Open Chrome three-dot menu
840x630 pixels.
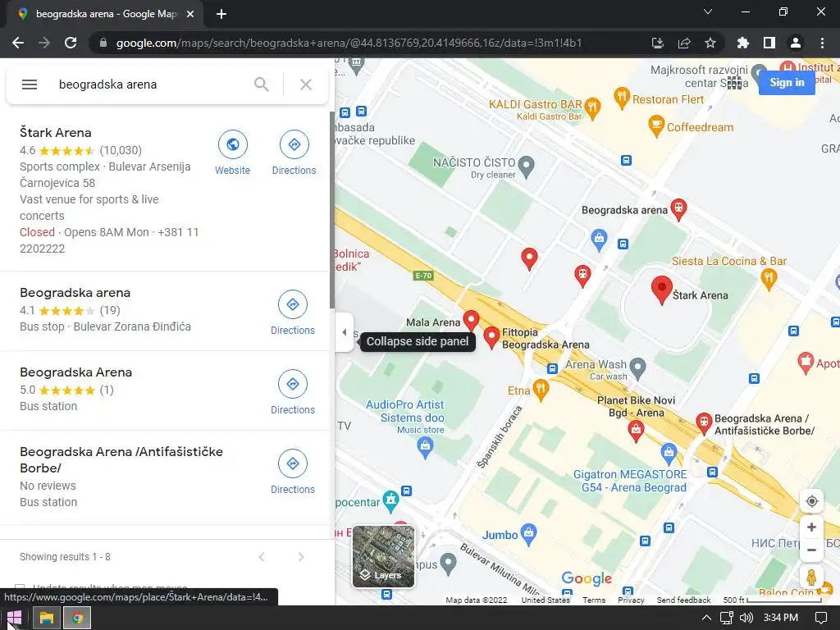[822, 43]
